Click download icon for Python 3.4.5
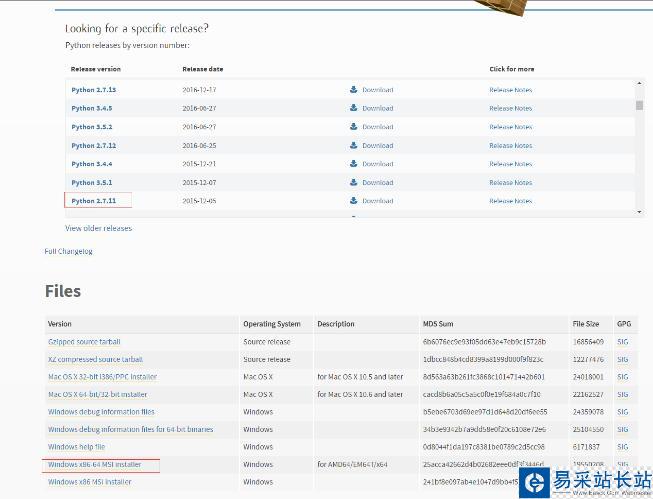Image resolution: width=653 pixels, height=499 pixels. pyautogui.click(x=354, y=108)
